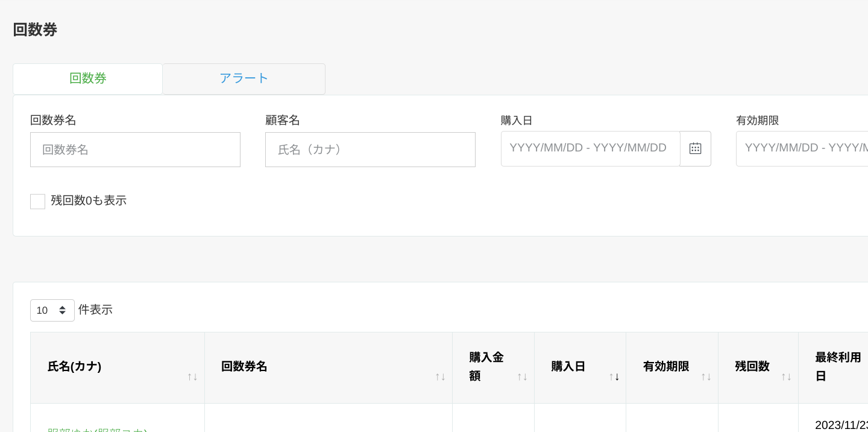Sort by 購入金額 using the sort arrows
This screenshot has width=868, height=432.
tap(522, 376)
